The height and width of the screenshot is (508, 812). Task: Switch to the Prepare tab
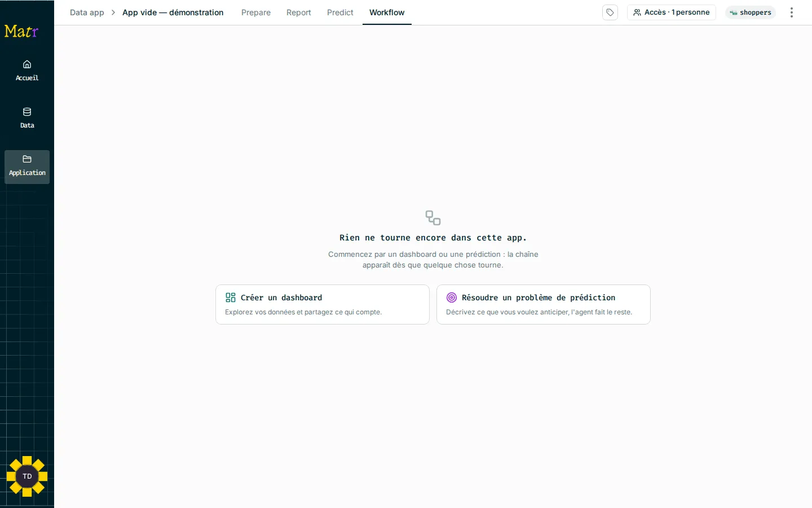pyautogui.click(x=256, y=12)
